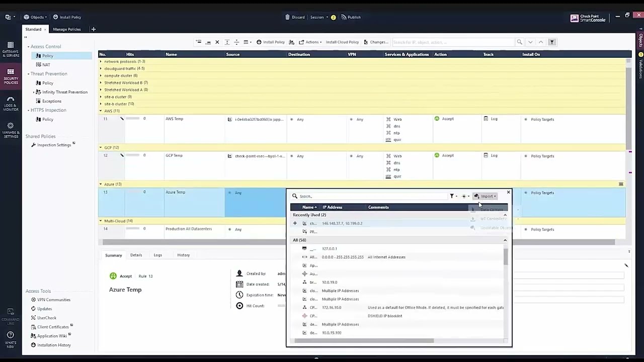Open the Logs tab of rule pane
Screen dimensions: 644x362
[158, 255]
